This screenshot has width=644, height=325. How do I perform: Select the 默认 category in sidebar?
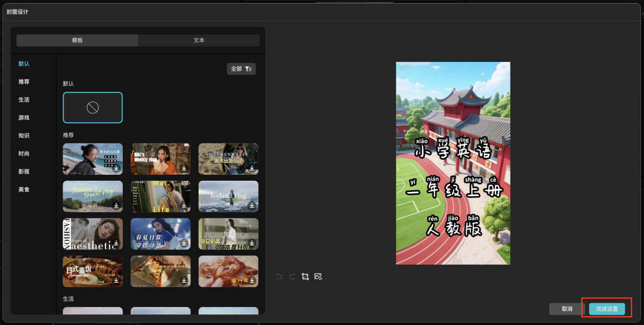[x=24, y=64]
